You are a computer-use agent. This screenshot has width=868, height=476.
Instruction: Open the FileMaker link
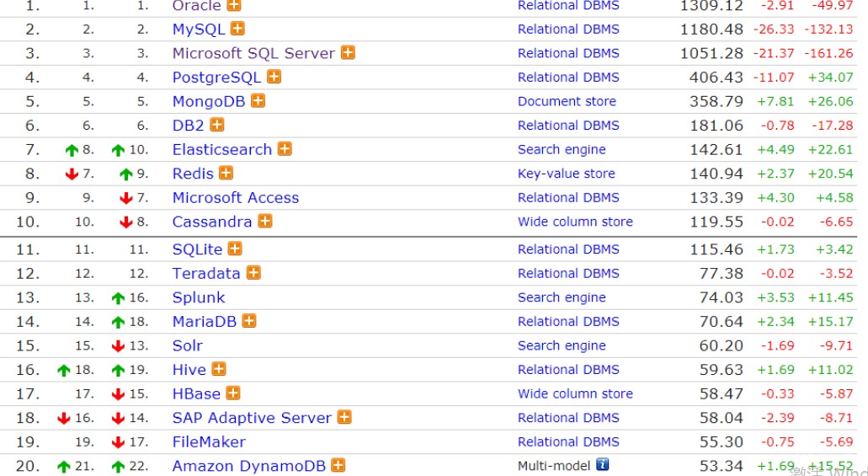pyautogui.click(x=209, y=442)
